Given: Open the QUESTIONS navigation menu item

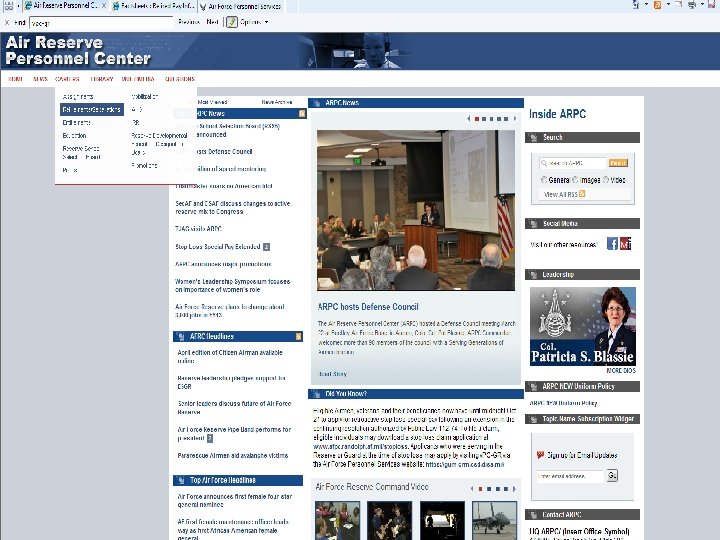Looking at the screenshot, I should pyautogui.click(x=180, y=79).
